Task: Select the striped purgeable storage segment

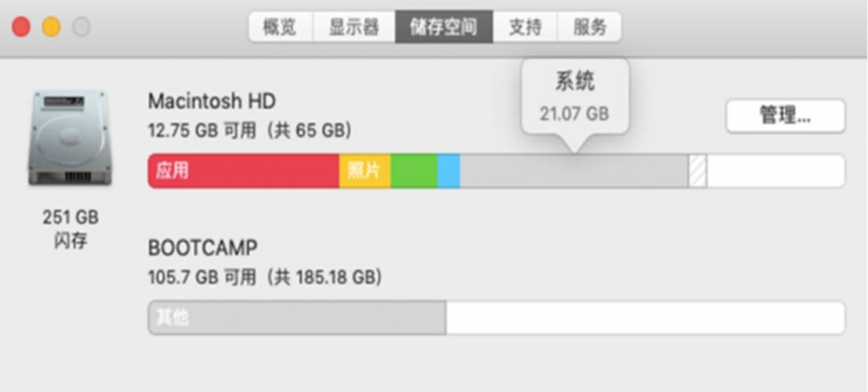Action: 697,171
